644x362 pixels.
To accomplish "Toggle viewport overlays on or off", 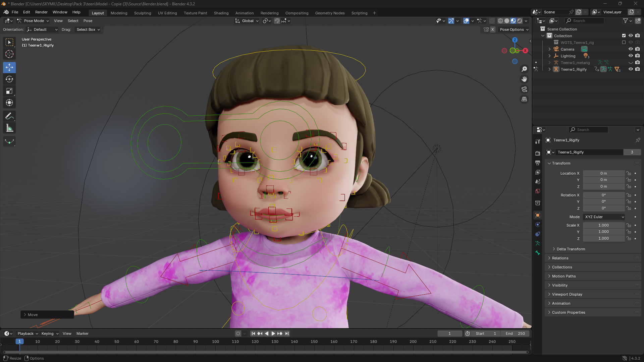I will coord(466,21).
